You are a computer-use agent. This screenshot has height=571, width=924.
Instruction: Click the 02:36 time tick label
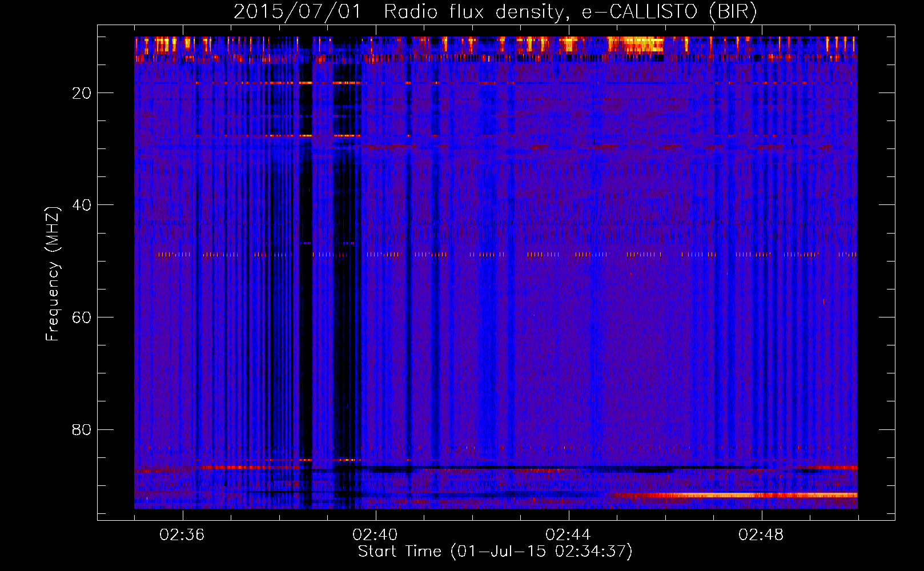coord(182,535)
